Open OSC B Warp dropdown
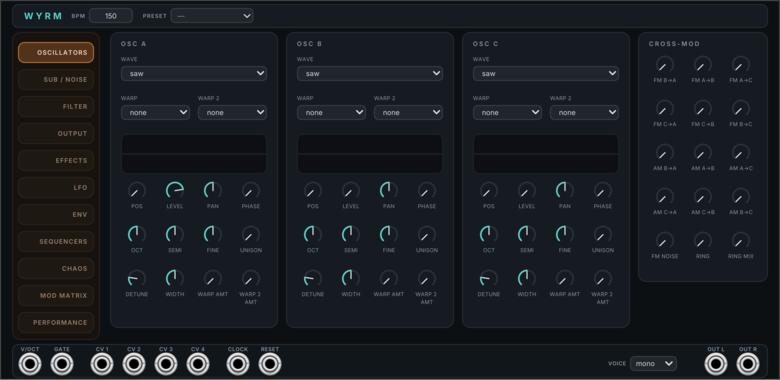The width and height of the screenshot is (780, 380). pyautogui.click(x=331, y=112)
